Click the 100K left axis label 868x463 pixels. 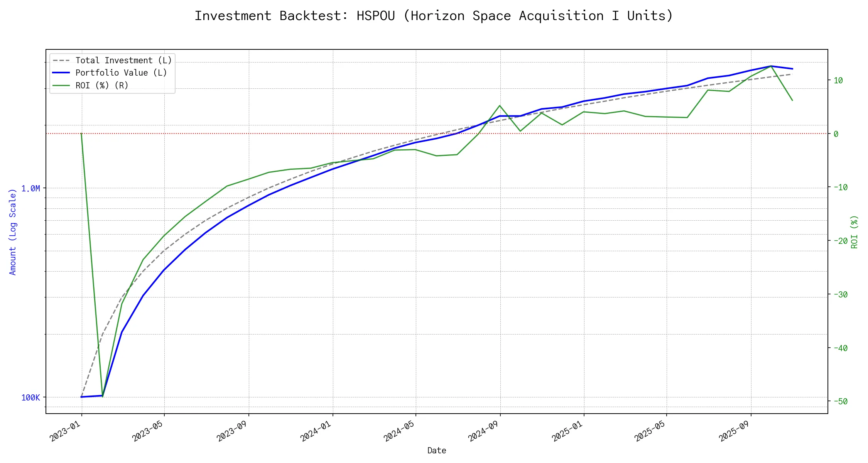pos(30,397)
